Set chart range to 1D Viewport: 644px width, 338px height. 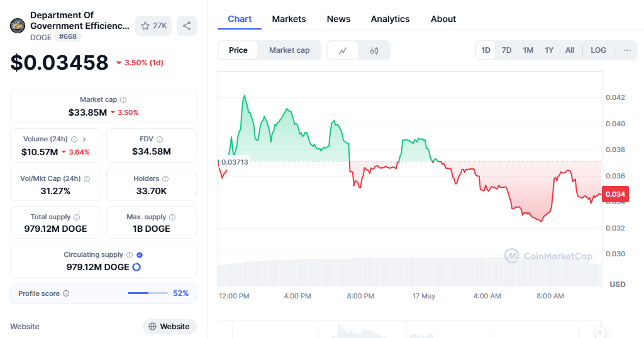486,50
